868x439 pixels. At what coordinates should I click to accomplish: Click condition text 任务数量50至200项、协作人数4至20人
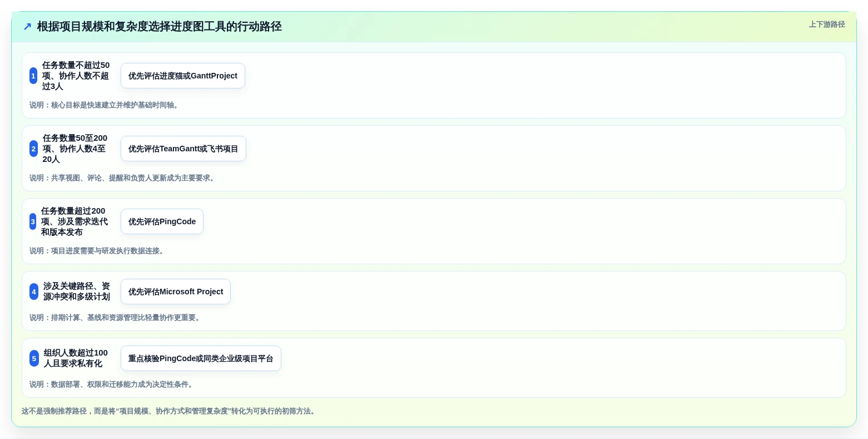point(76,149)
